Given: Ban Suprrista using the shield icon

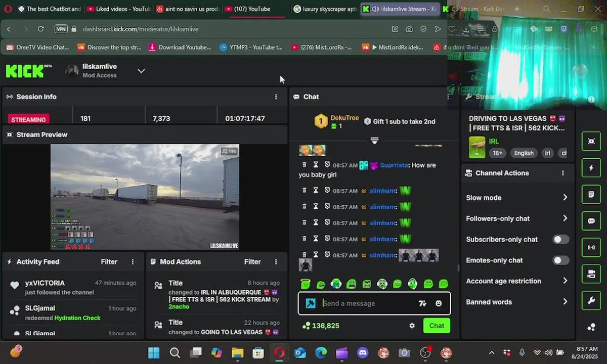Looking at the screenshot, I should [327, 165].
